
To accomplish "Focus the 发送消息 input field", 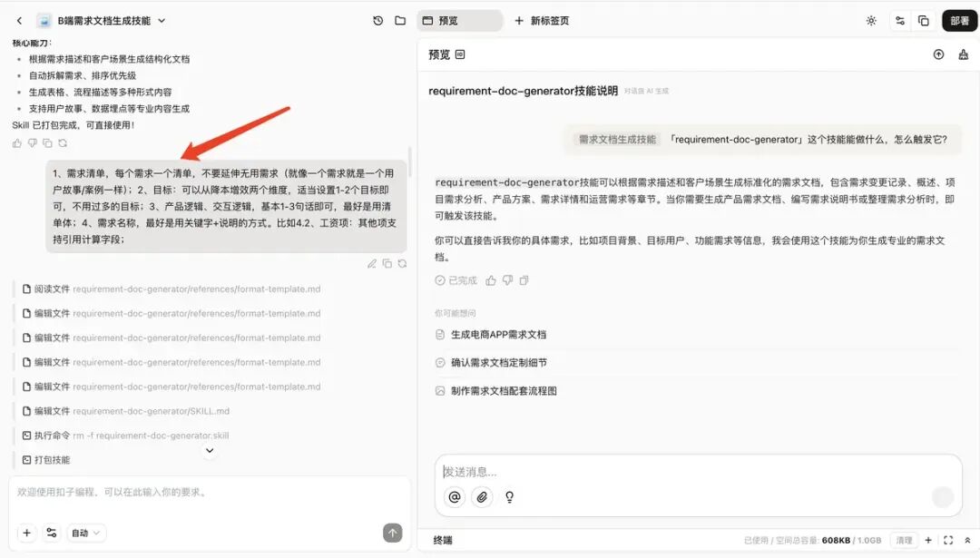I will (x=698, y=472).
